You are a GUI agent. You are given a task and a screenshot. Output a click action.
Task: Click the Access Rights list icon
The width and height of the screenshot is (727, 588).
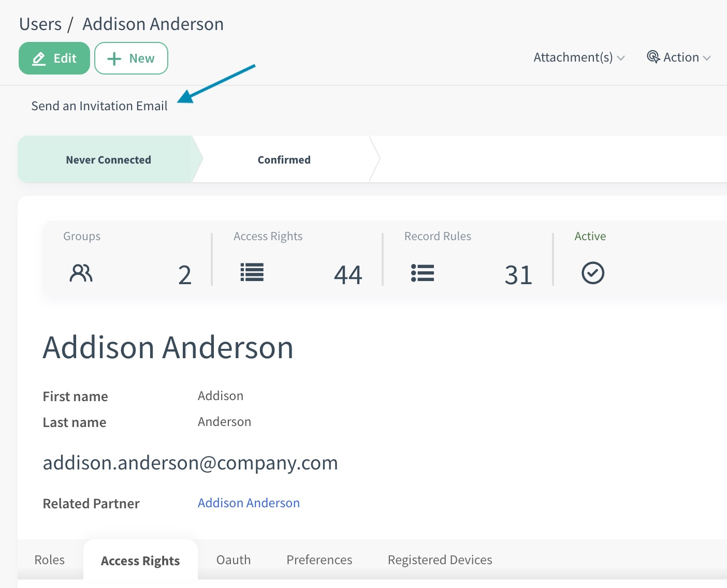pos(252,273)
